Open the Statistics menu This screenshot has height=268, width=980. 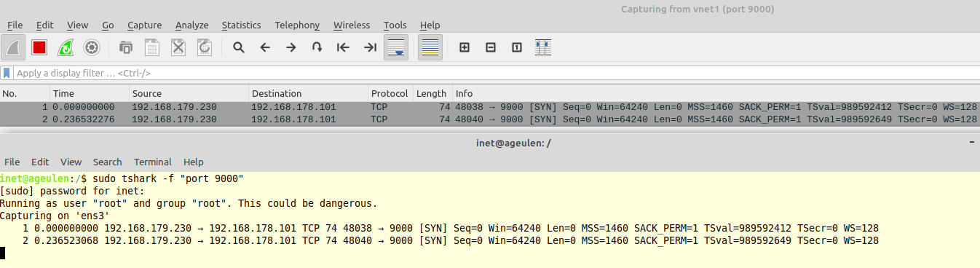(241, 25)
